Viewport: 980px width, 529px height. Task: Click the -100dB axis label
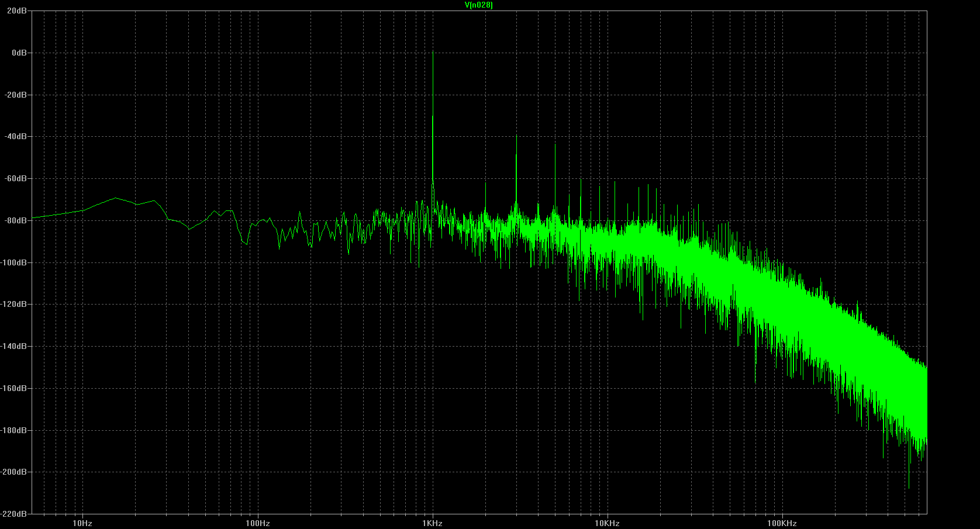coord(14,262)
